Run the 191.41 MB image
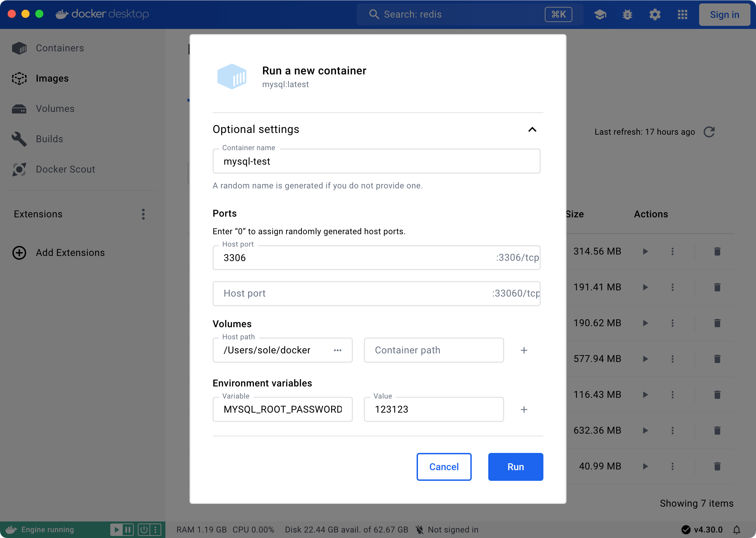This screenshot has width=756, height=538. tap(645, 287)
